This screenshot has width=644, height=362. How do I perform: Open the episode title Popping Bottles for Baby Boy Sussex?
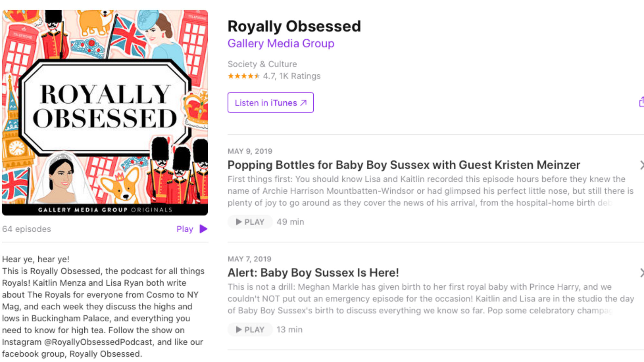coord(404,165)
